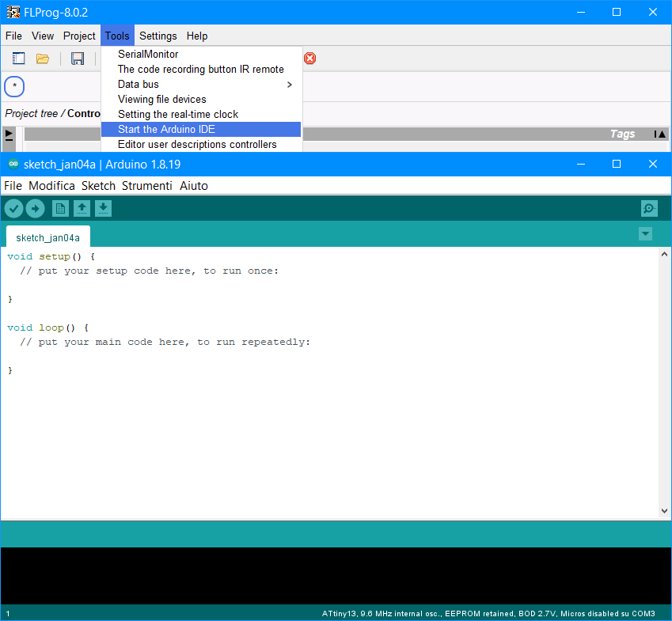The height and width of the screenshot is (621, 672).
Task: Click FLProg save floppy disk icon
Action: click(x=78, y=59)
